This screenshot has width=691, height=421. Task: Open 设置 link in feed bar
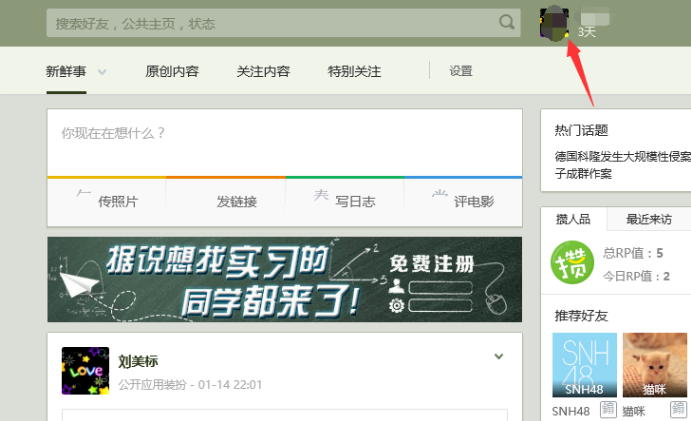pos(461,71)
